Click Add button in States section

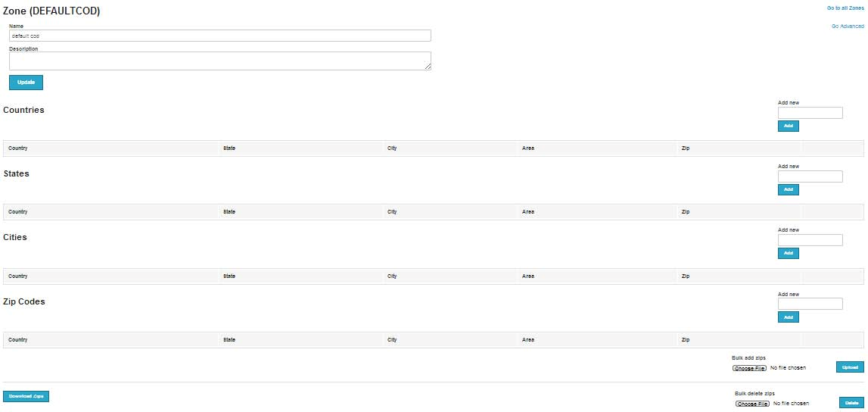(789, 190)
